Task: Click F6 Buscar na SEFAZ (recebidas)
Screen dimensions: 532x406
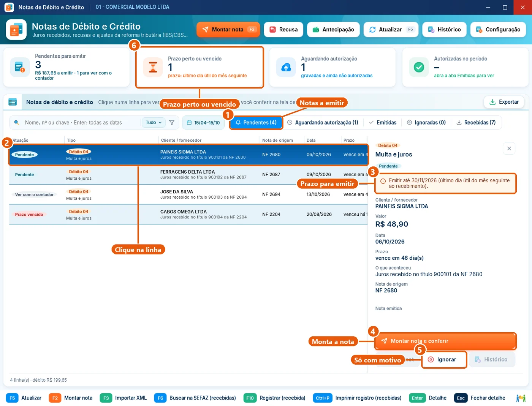Action: (195, 398)
